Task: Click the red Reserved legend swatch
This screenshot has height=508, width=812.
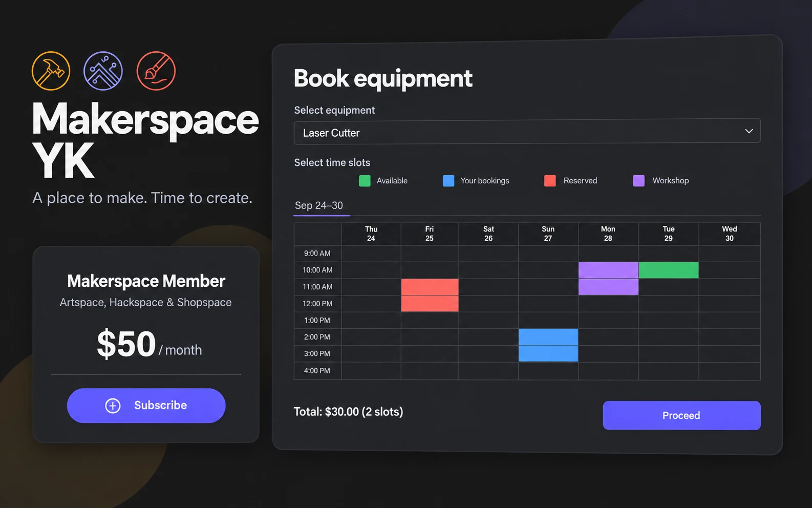Action: click(x=550, y=181)
